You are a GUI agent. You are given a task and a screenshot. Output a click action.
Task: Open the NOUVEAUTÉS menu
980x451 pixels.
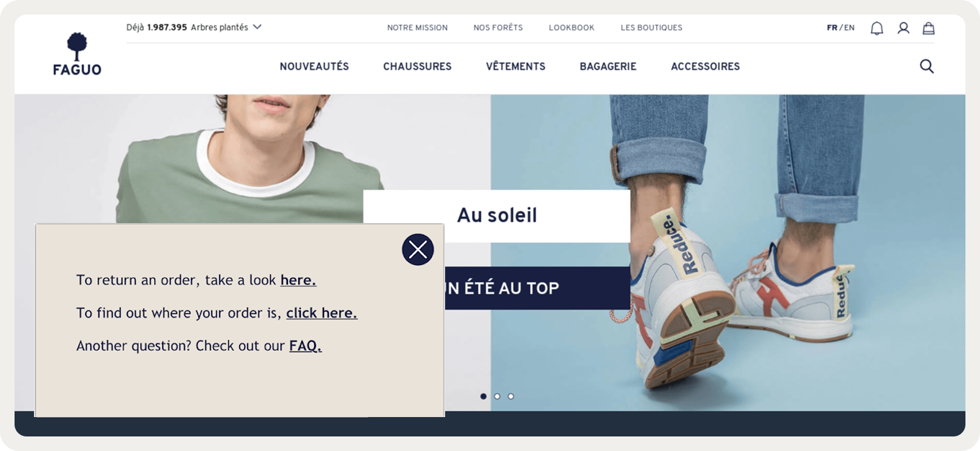(x=314, y=66)
